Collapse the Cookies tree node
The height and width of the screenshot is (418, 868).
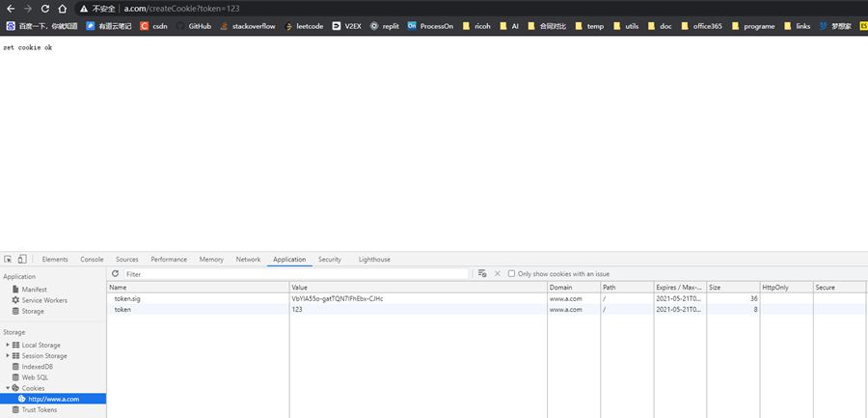click(x=8, y=388)
